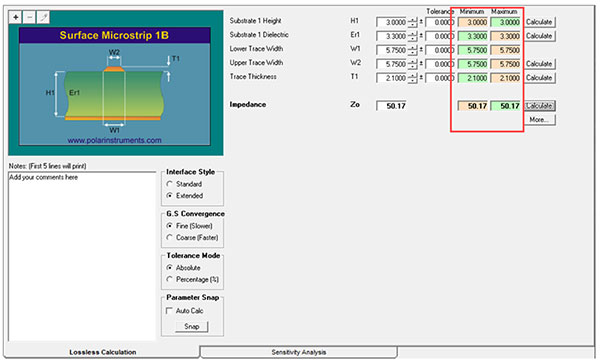Click the More... button

[x=539, y=120]
